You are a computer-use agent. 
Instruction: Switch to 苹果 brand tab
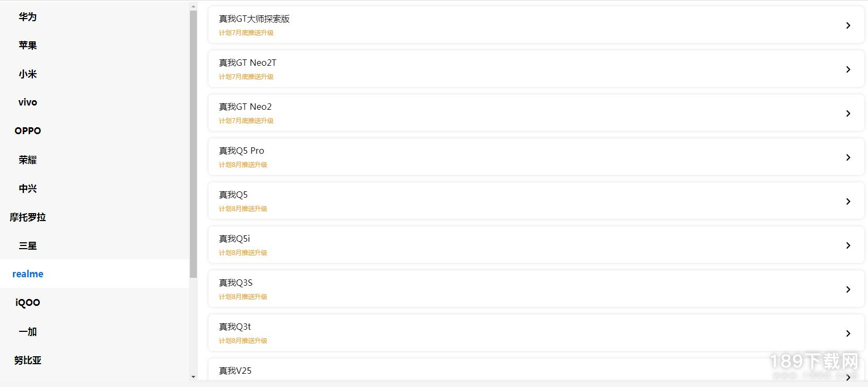pos(28,46)
